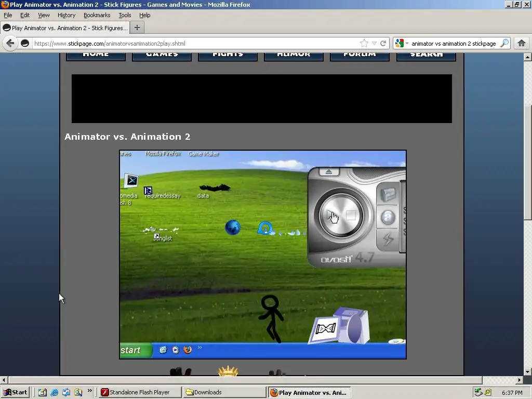
Task: Click the site identity icon beside the URL
Action: click(x=25, y=44)
